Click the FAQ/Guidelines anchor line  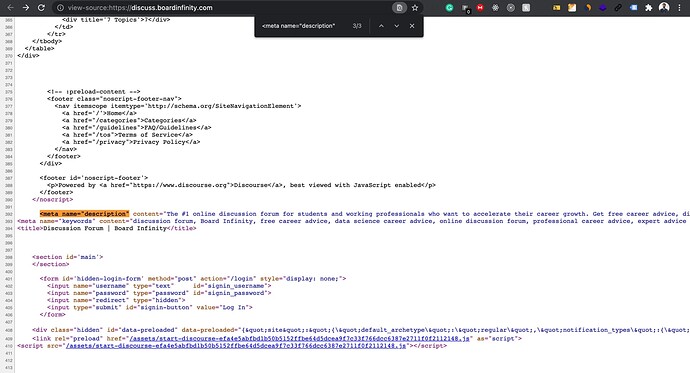click(137, 128)
